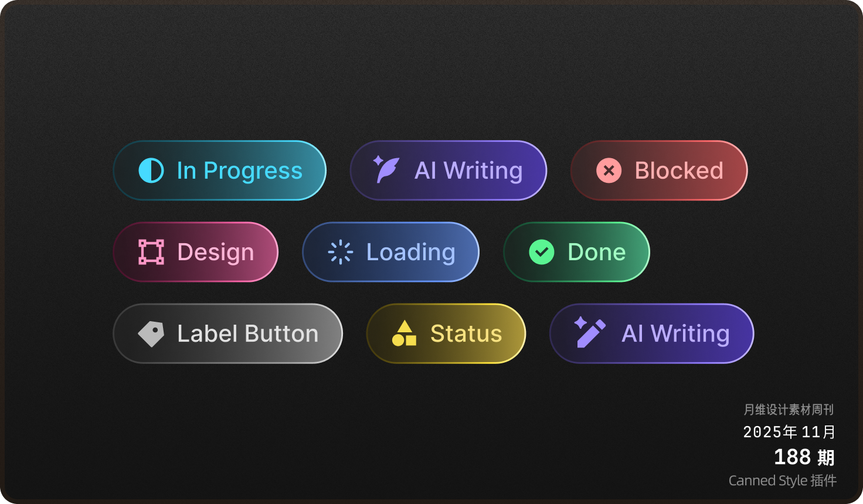Click the Loading spinner icon
Image resolution: width=863 pixels, height=504 pixels.
341,252
